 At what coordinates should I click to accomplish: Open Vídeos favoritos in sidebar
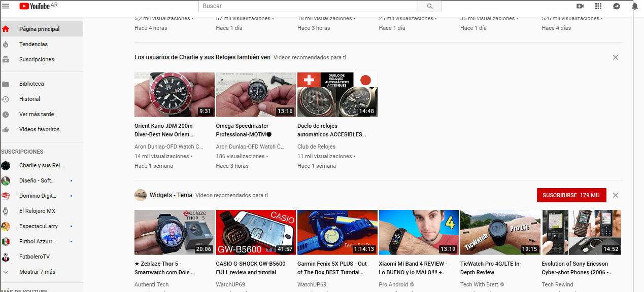coord(42,129)
